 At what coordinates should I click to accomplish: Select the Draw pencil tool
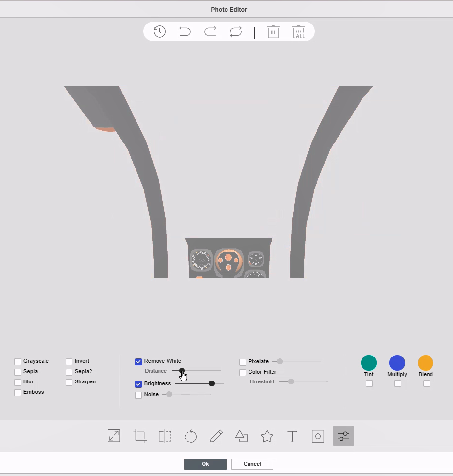pos(216,436)
